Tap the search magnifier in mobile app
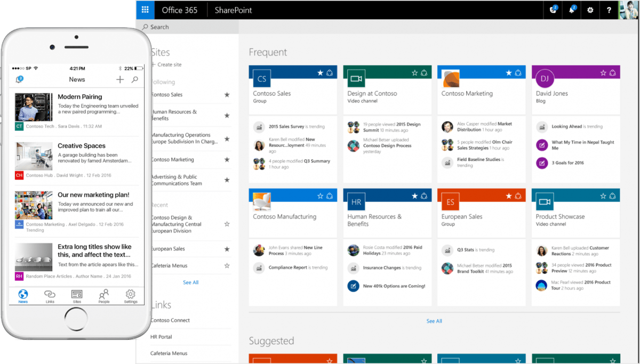640x364 pixels. point(135,79)
